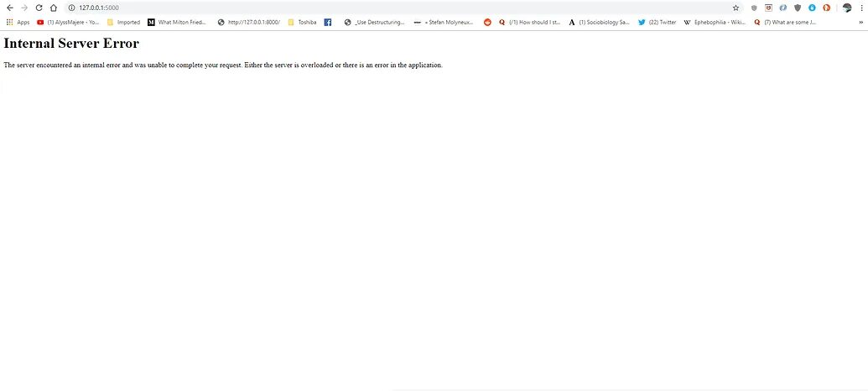
Task: Open the (22) Twitter bookmark
Action: pos(657,23)
